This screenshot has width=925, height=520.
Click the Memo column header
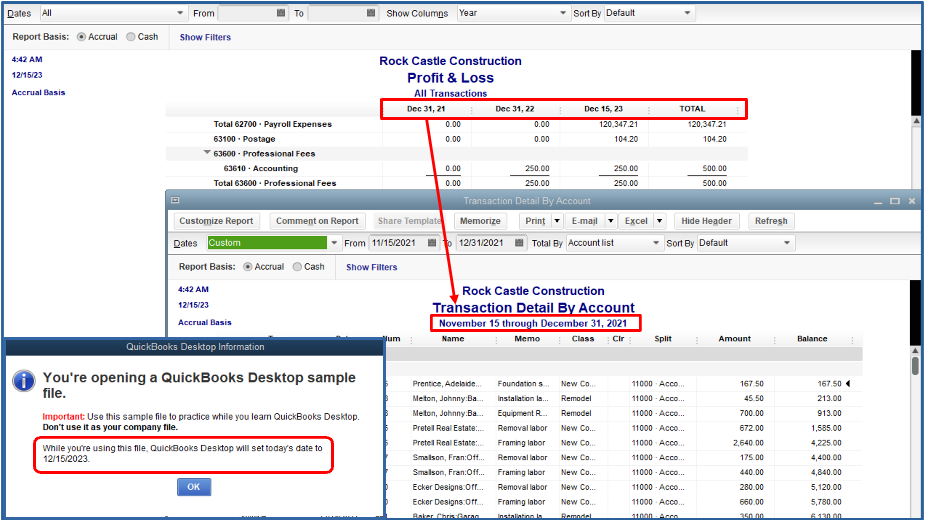(527, 339)
